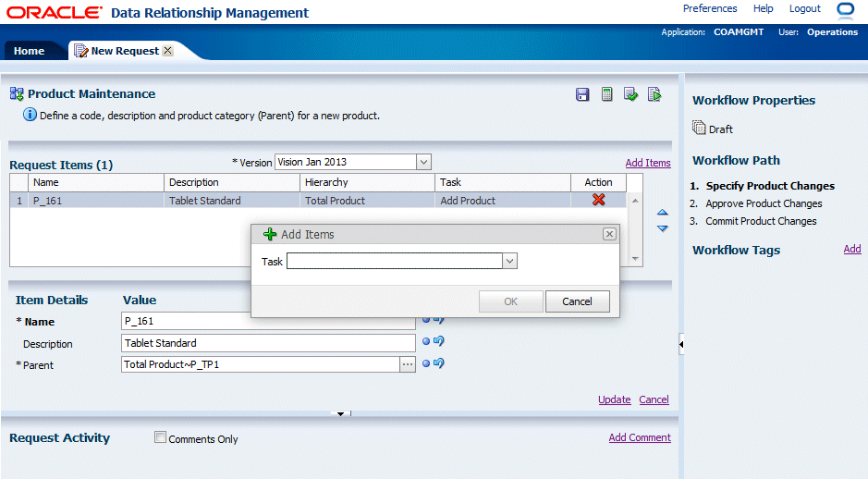Click the Add workflow tags link
The height and width of the screenshot is (479, 868).
pyautogui.click(x=852, y=249)
